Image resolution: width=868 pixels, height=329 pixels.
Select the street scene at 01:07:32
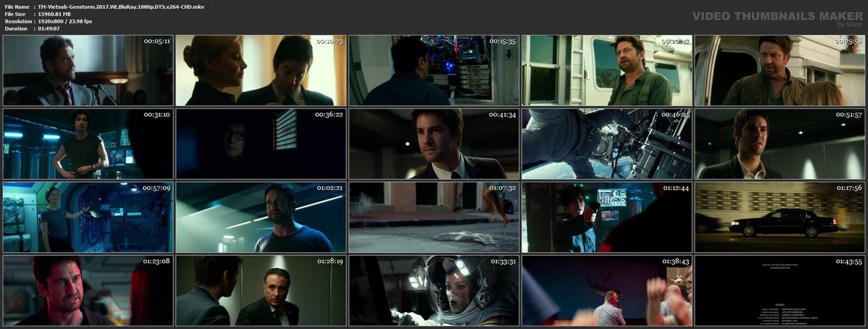[434, 217]
